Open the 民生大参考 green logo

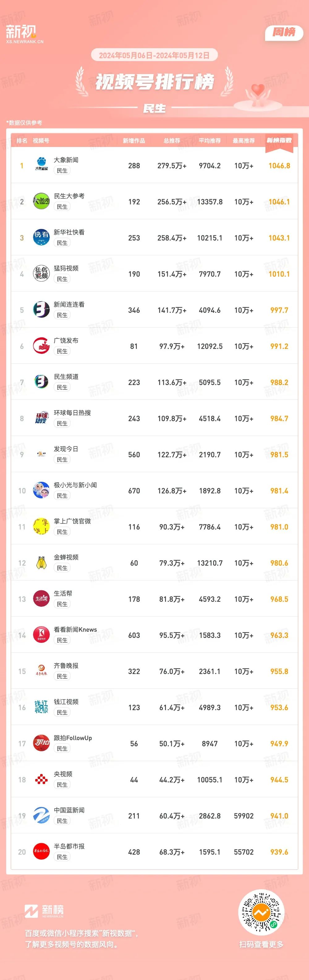[41, 201]
